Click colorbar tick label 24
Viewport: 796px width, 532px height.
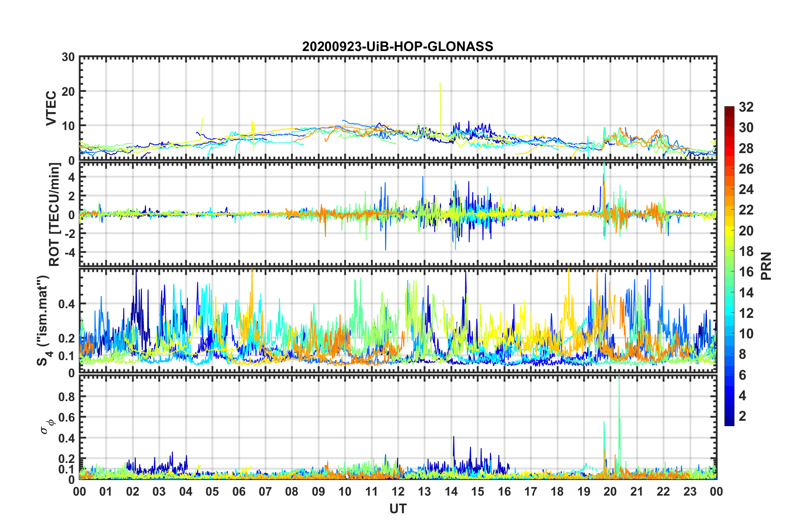tap(746, 189)
